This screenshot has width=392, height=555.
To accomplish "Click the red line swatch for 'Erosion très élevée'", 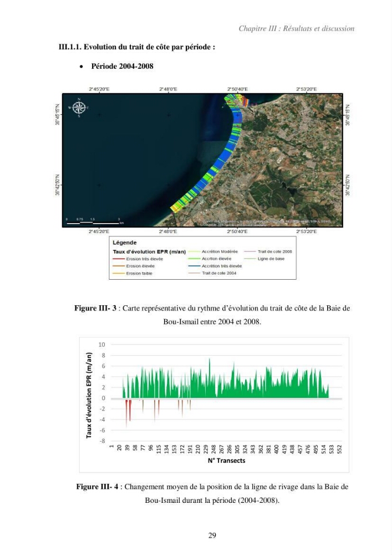I will (119, 259).
